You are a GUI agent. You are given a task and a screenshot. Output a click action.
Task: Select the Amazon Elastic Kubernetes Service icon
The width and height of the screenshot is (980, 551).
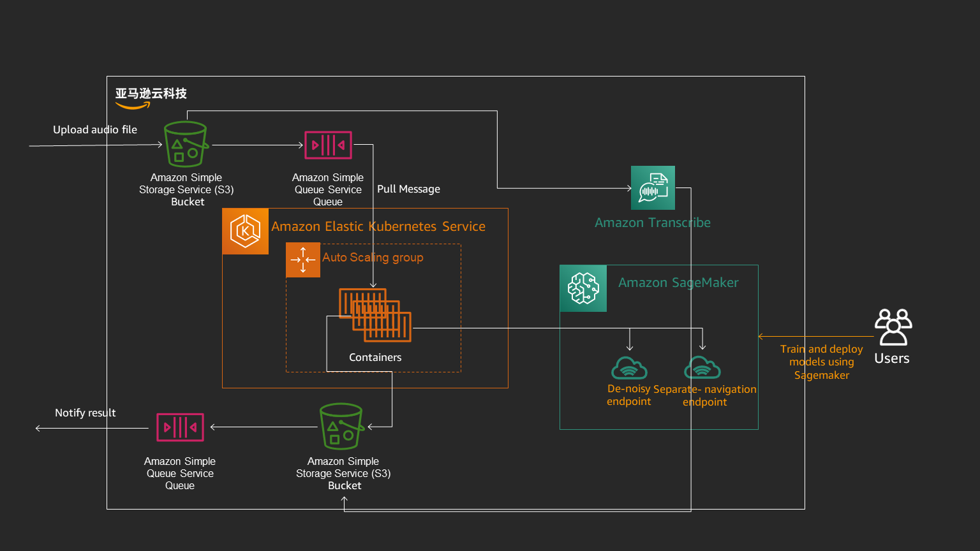[246, 231]
